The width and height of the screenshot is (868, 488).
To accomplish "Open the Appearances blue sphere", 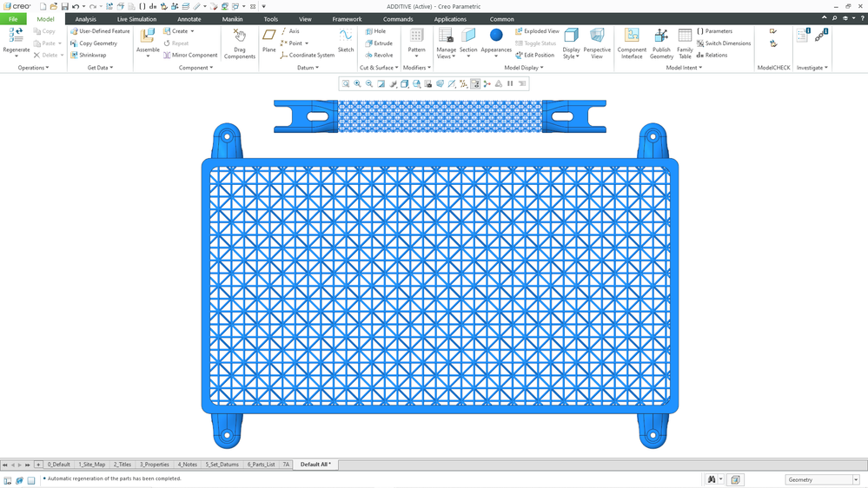I will [496, 35].
